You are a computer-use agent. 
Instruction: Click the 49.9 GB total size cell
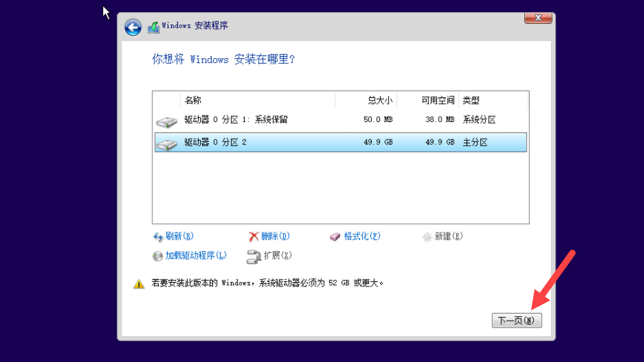[378, 142]
